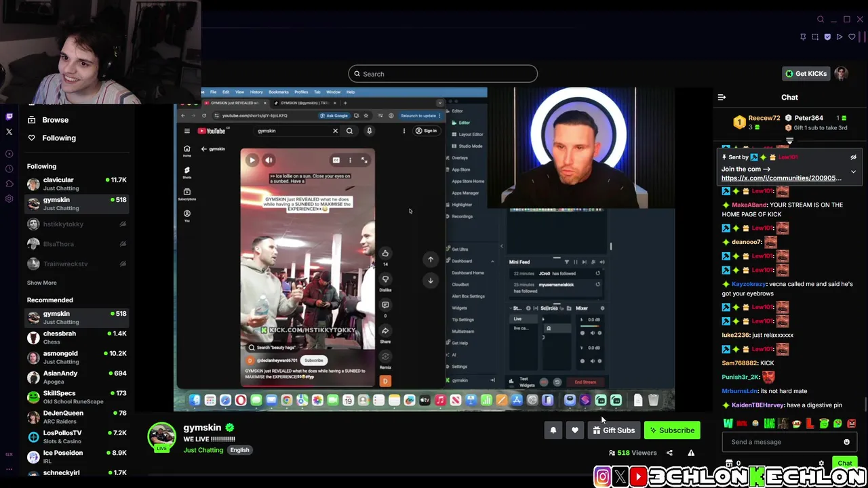868x488 pixels.
Task: Click the heart bookmark icon in browser toolbar
Action: pos(852,37)
